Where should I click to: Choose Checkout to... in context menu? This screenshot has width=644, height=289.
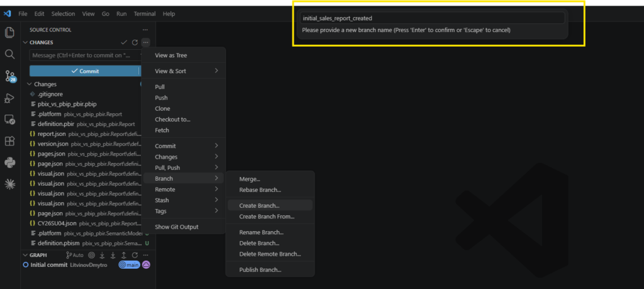coord(184,119)
